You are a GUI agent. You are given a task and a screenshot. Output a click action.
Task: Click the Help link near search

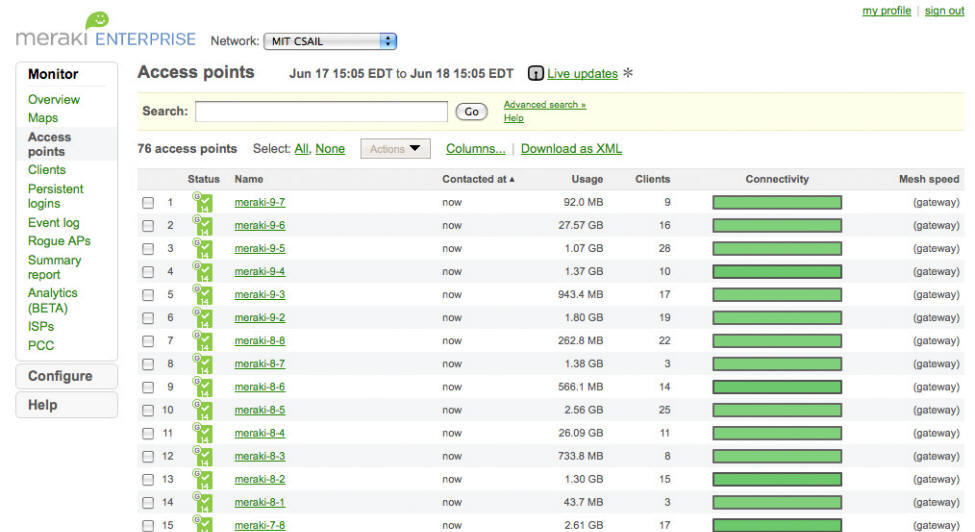tap(514, 117)
